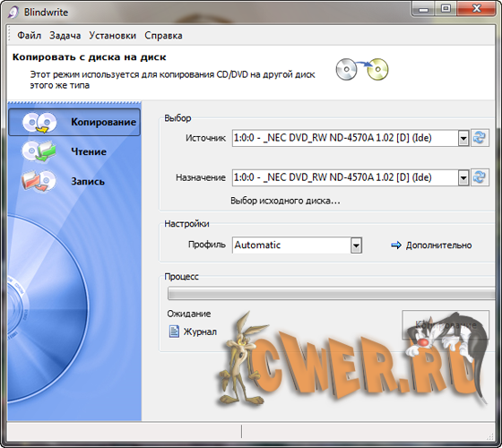Click the Процесс progress bar
502x448 pixels.
(x=332, y=294)
